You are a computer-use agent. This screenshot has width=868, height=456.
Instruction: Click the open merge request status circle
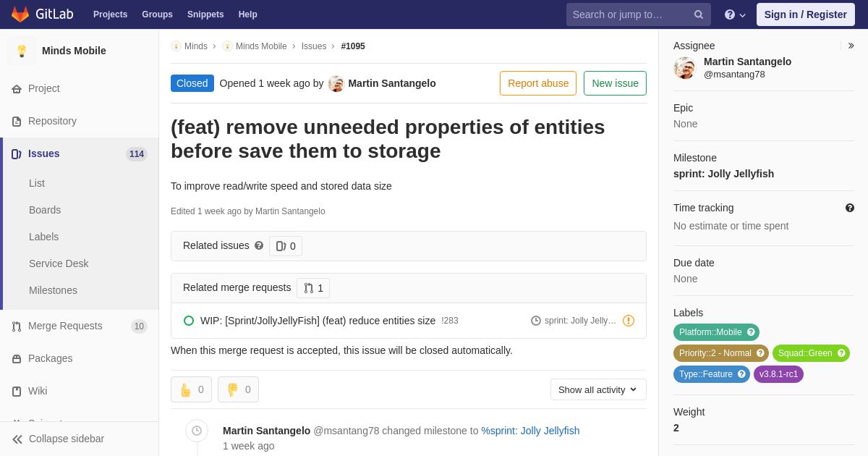pos(189,321)
